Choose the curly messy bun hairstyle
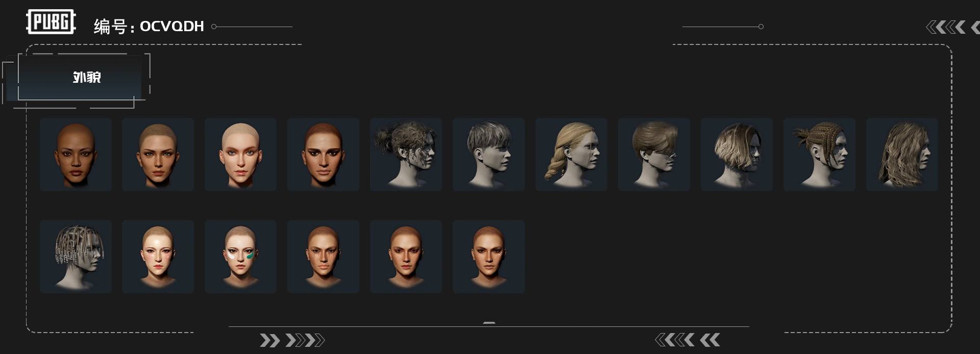 pos(406,154)
